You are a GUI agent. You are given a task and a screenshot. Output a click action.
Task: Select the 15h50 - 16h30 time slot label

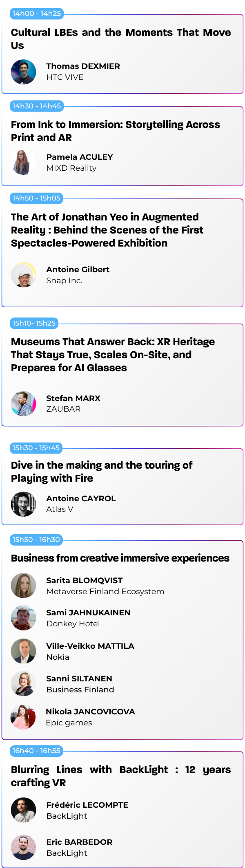(x=36, y=540)
